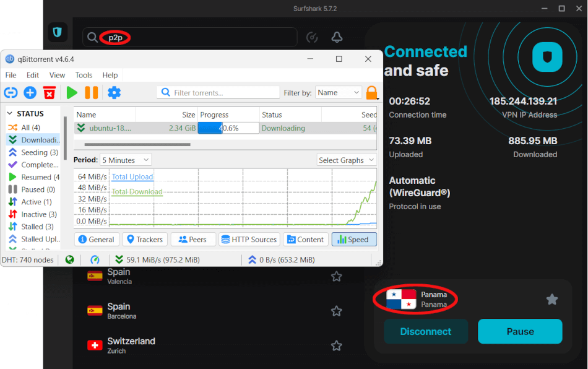Select the ubuntu-18 torrent row name
The width and height of the screenshot is (588, 369).
pyautogui.click(x=110, y=128)
